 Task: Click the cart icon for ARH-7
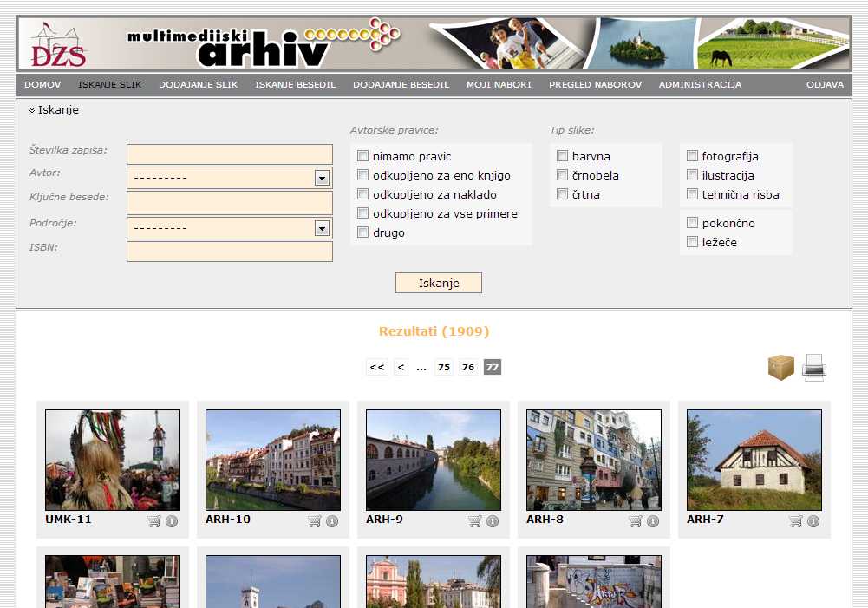click(796, 521)
